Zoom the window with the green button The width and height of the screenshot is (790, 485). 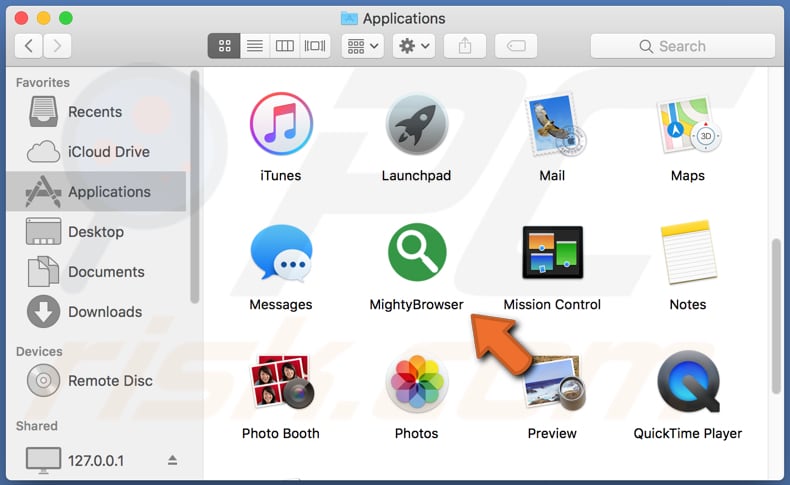(x=66, y=19)
